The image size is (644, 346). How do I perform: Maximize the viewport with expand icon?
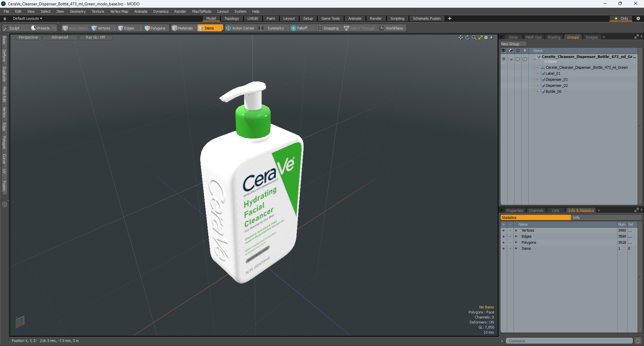[x=480, y=38]
